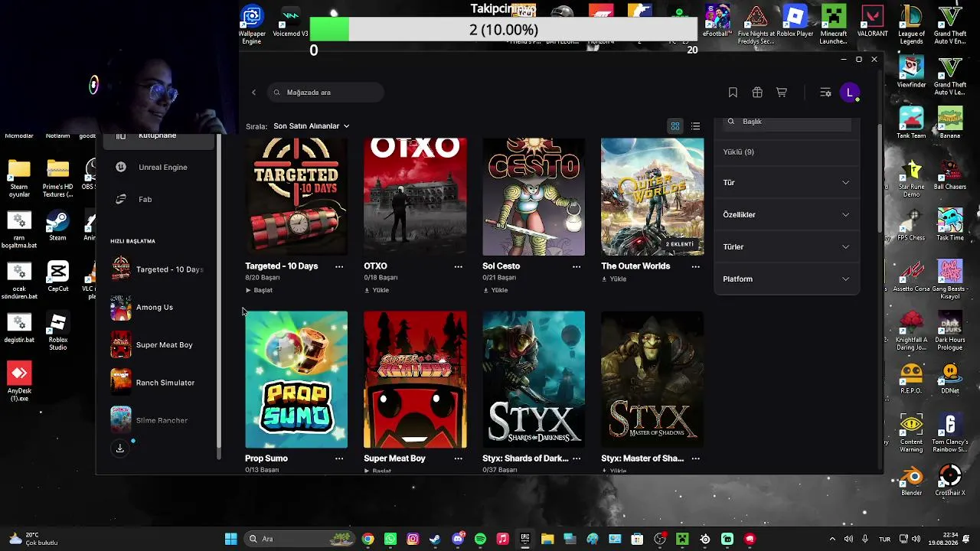Open the launcher settings list icon
Viewport: 980px width, 551px height.
[825, 93]
